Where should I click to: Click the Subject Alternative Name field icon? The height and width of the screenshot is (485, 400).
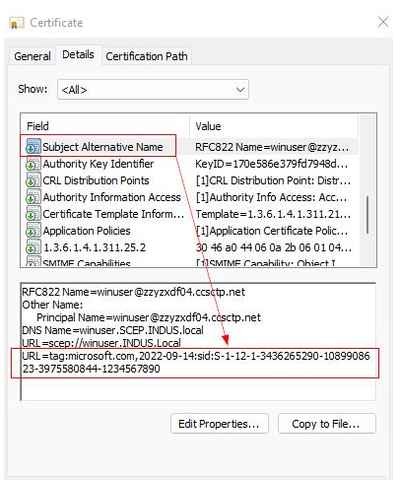[x=33, y=147]
